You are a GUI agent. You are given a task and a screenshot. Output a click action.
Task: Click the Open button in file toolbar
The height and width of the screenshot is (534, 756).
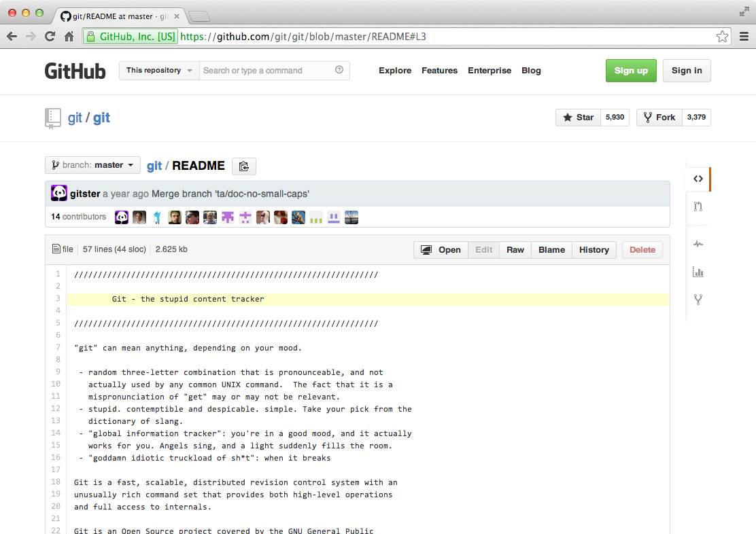[441, 249]
